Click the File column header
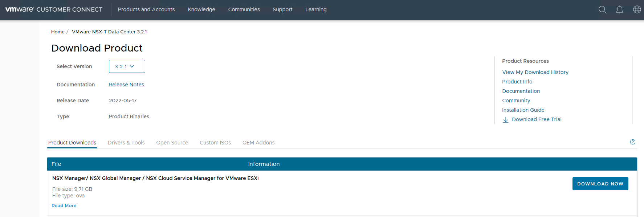 [x=56, y=164]
